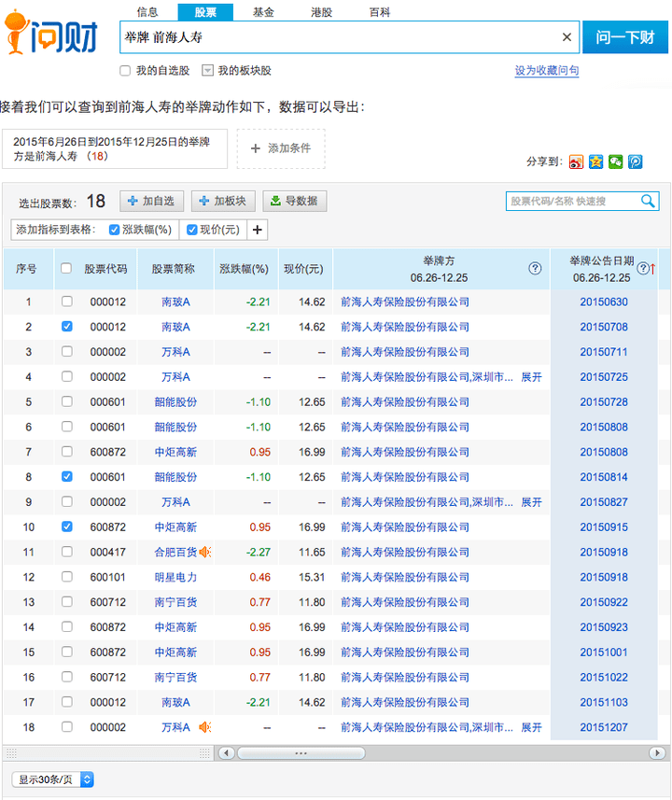The image size is (672, 800).
Task: Share to WeChat icon
Action: [615, 161]
